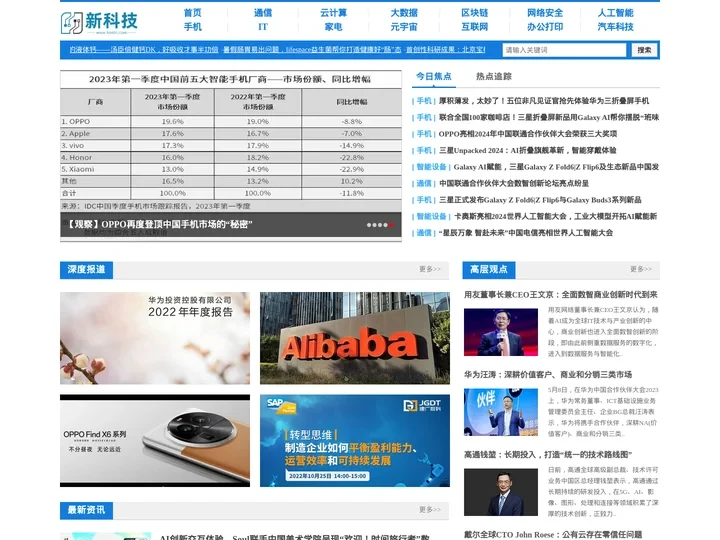This screenshot has width=720, height=540.
Task: Open the 首页 navigation item
Action: click(x=192, y=13)
